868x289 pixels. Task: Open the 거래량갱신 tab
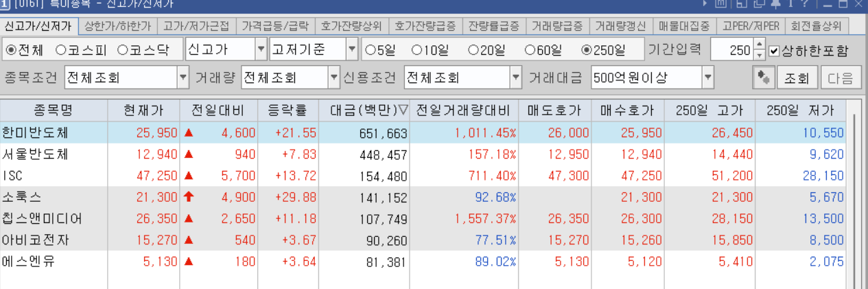[x=620, y=27]
